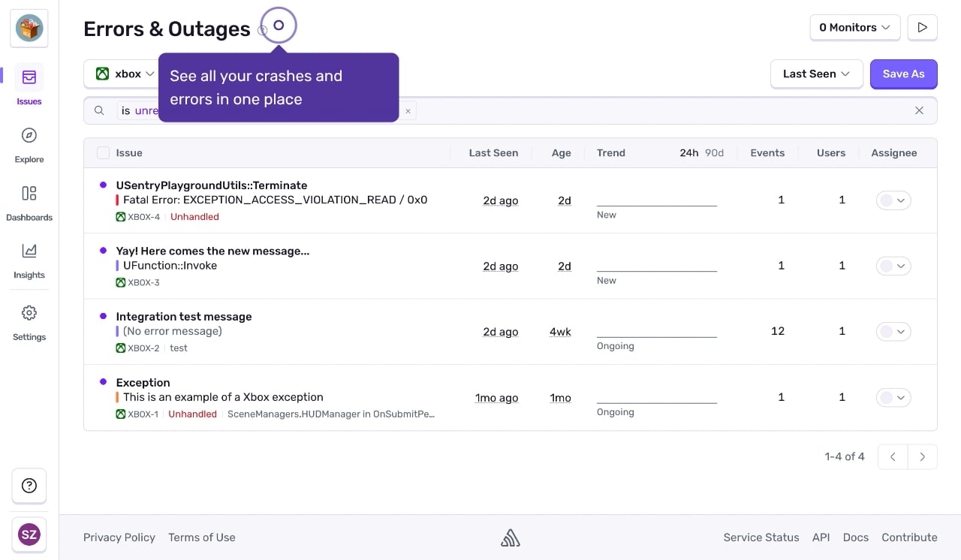Image resolution: width=961 pixels, height=560 pixels.
Task: Open the API footer link
Action: tap(821, 537)
